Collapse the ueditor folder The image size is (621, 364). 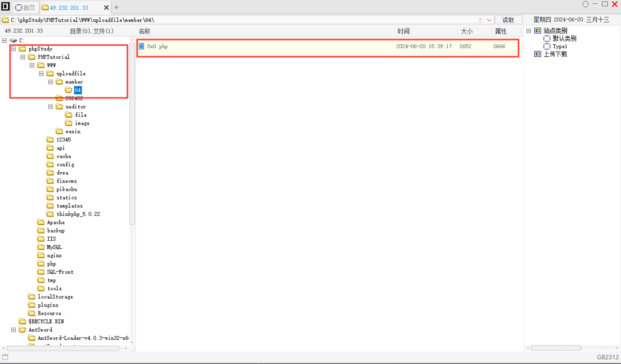click(x=51, y=107)
